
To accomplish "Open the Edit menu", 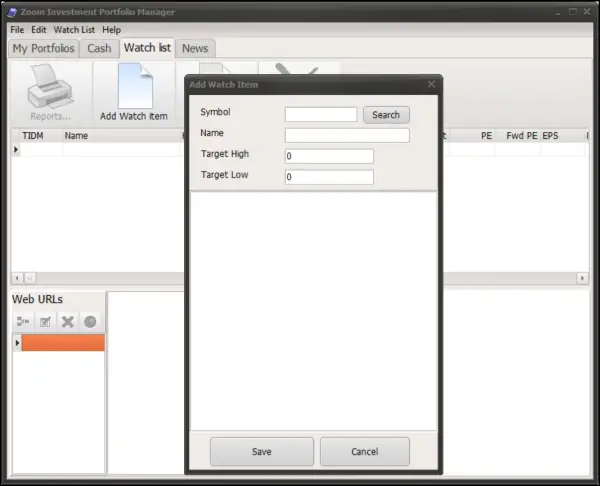I will pyautogui.click(x=39, y=30).
